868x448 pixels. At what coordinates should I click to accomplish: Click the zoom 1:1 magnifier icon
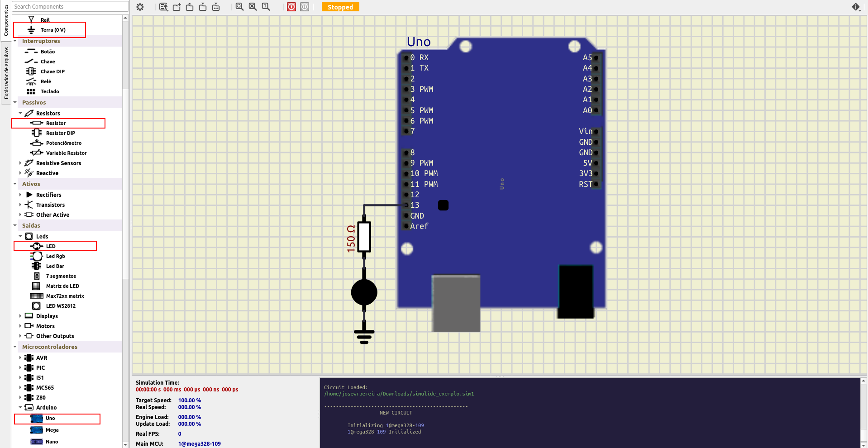click(266, 7)
